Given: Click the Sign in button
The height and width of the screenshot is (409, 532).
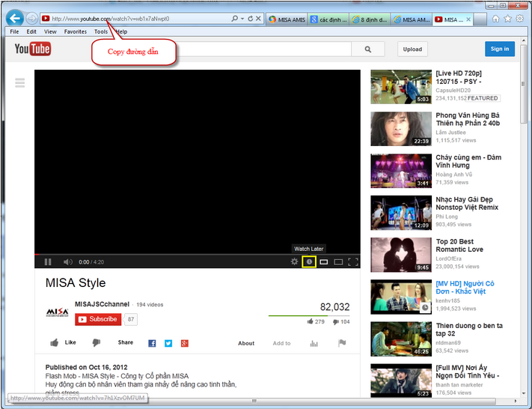Looking at the screenshot, I should coord(500,49).
